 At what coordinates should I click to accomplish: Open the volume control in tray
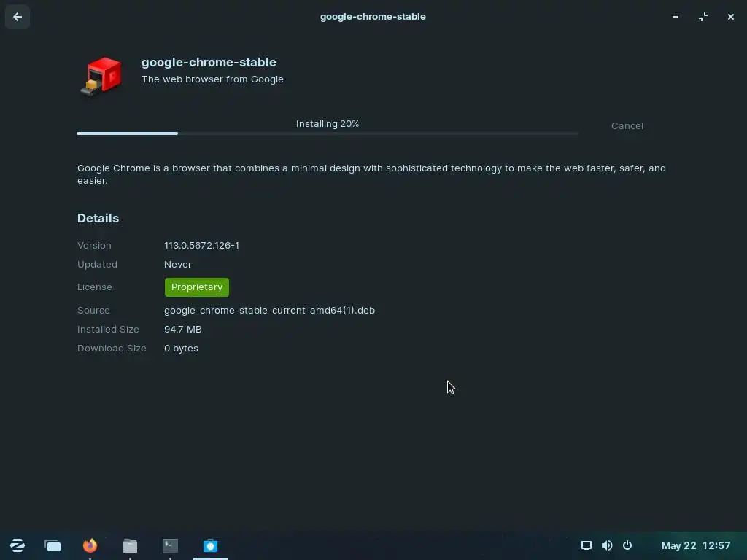[x=607, y=545]
